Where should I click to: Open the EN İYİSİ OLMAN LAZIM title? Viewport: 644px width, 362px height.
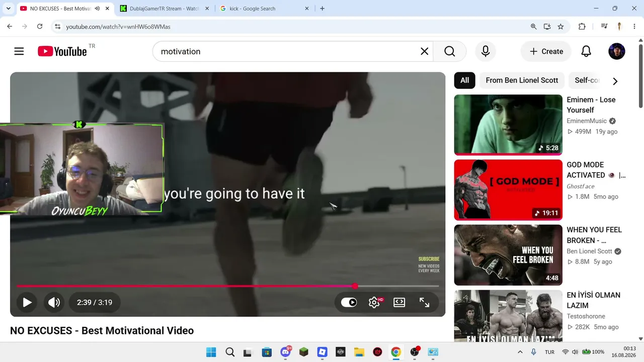(x=594, y=300)
